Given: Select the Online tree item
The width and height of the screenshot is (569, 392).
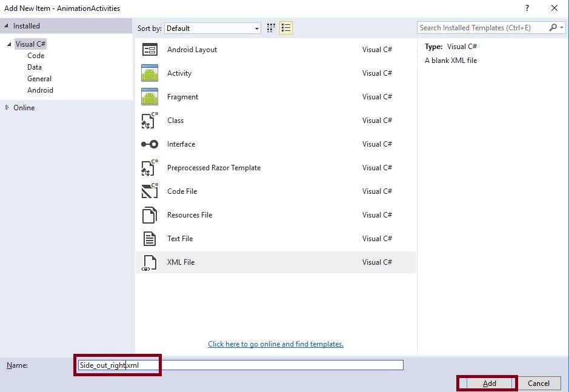Looking at the screenshot, I should pyautogui.click(x=24, y=108).
